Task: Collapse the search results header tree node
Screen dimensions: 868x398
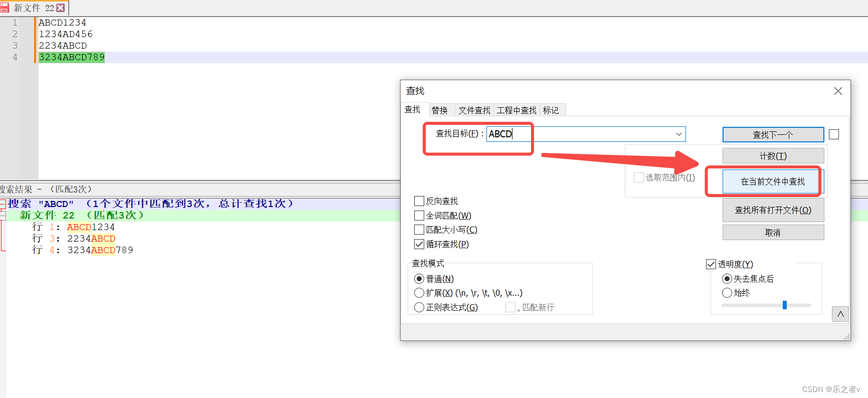Action: pos(3,204)
